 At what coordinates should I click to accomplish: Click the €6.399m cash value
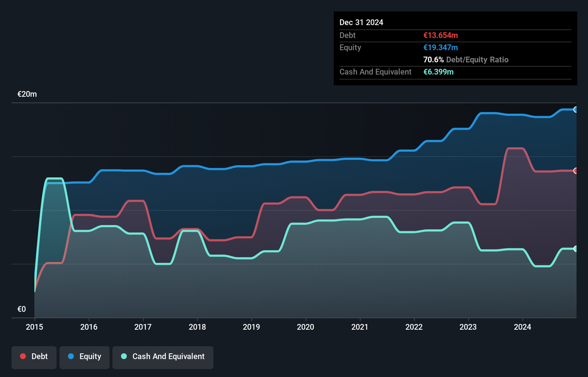[x=438, y=72]
